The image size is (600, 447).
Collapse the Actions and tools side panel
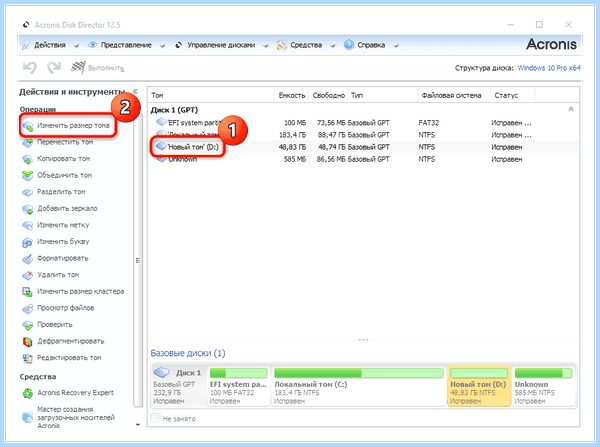135,91
